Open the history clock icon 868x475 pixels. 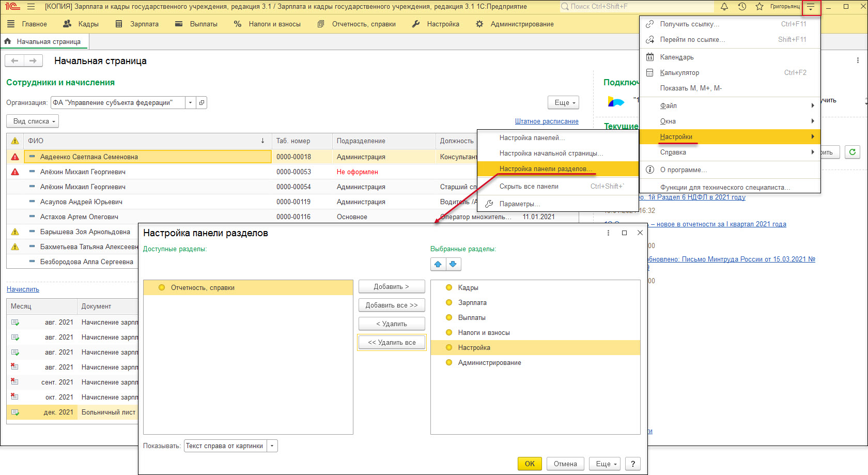(x=742, y=7)
